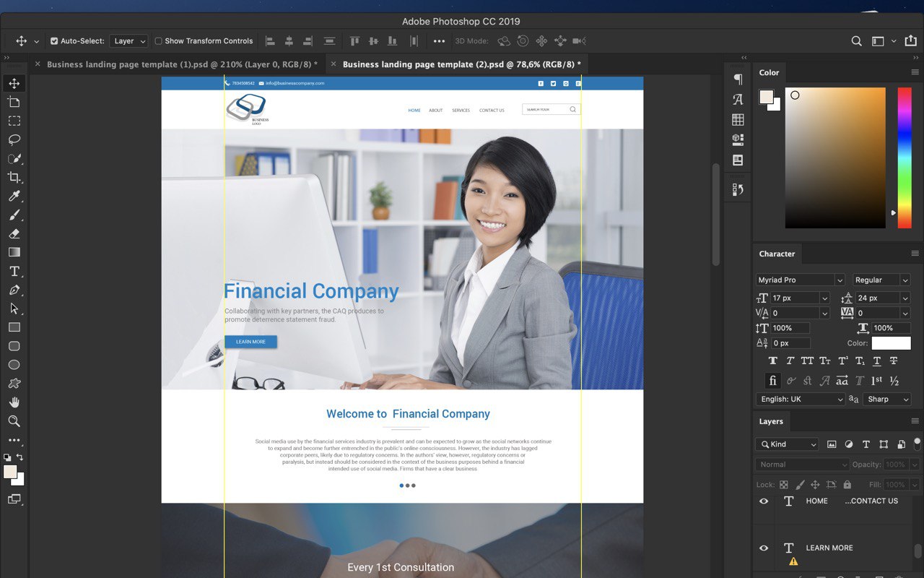Image resolution: width=924 pixels, height=578 pixels.
Task: Open the Auto-Select Layer dropdown
Action: [129, 41]
